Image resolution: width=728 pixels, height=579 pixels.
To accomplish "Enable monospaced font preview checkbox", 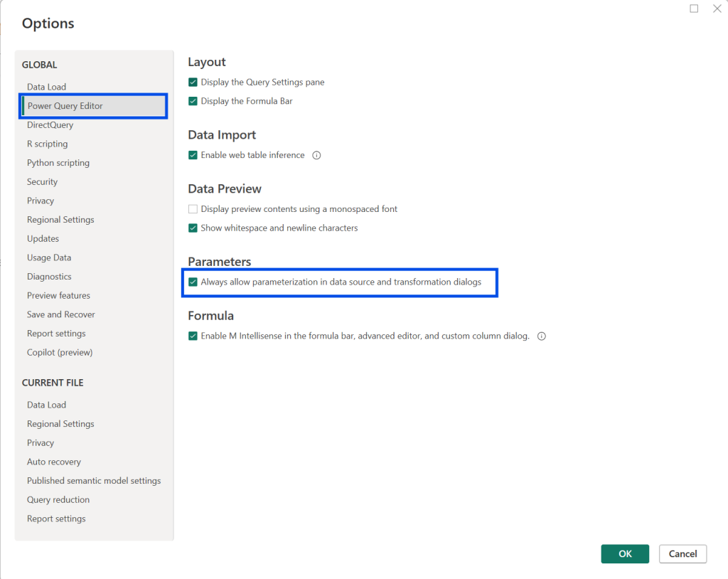I will click(193, 209).
